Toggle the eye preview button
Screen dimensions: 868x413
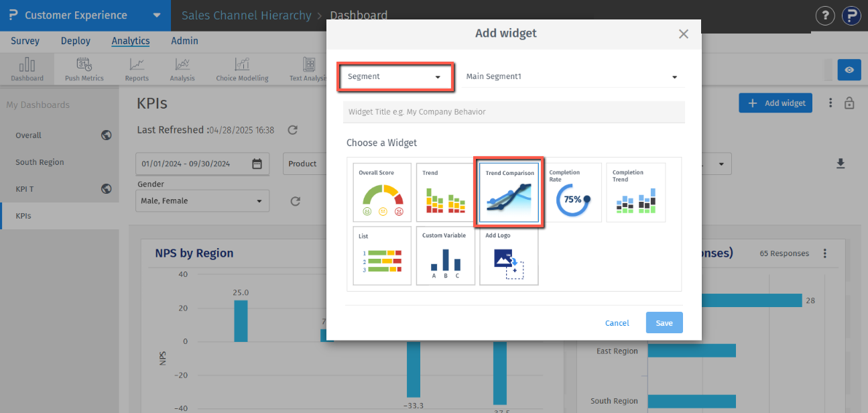pos(849,70)
